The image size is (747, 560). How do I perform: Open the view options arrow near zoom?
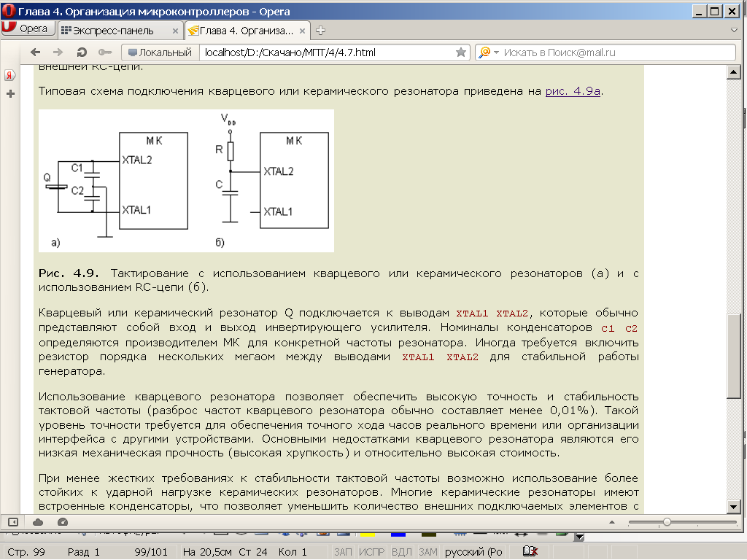tap(612, 522)
